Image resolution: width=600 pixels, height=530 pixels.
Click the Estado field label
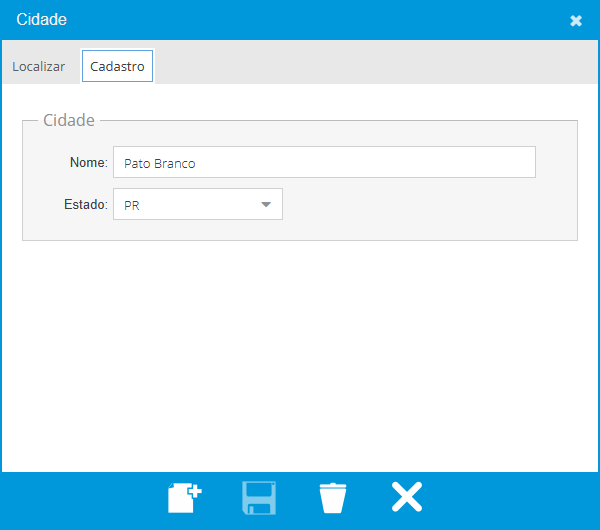click(85, 205)
